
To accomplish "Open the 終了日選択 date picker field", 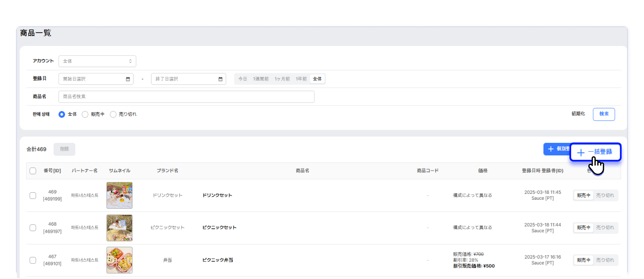I will (x=185, y=79).
